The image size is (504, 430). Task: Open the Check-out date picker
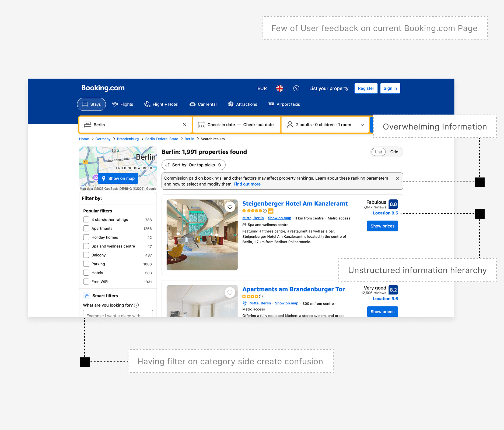[258, 125]
